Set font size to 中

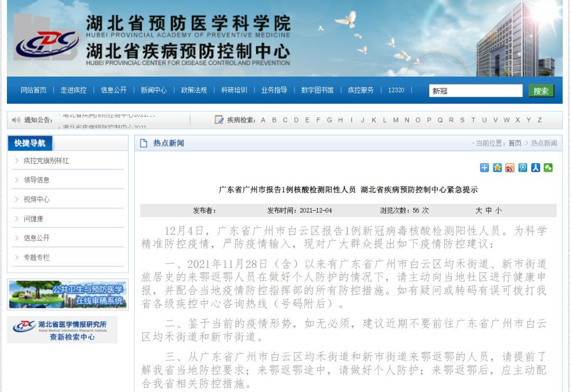tap(489, 210)
